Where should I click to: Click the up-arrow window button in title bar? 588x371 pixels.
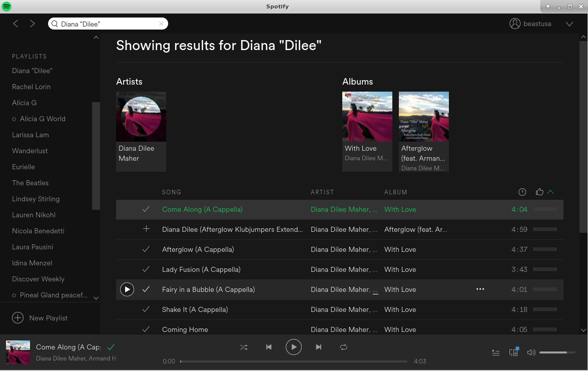pos(548,7)
